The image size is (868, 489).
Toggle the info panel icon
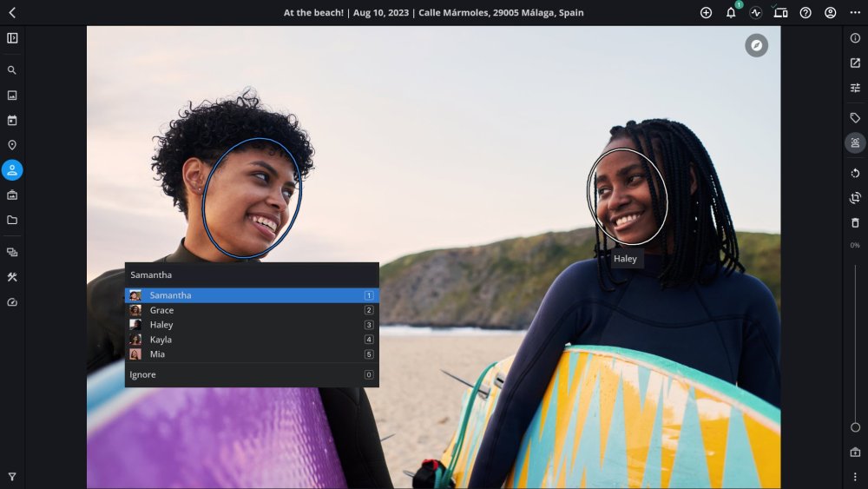(x=855, y=37)
